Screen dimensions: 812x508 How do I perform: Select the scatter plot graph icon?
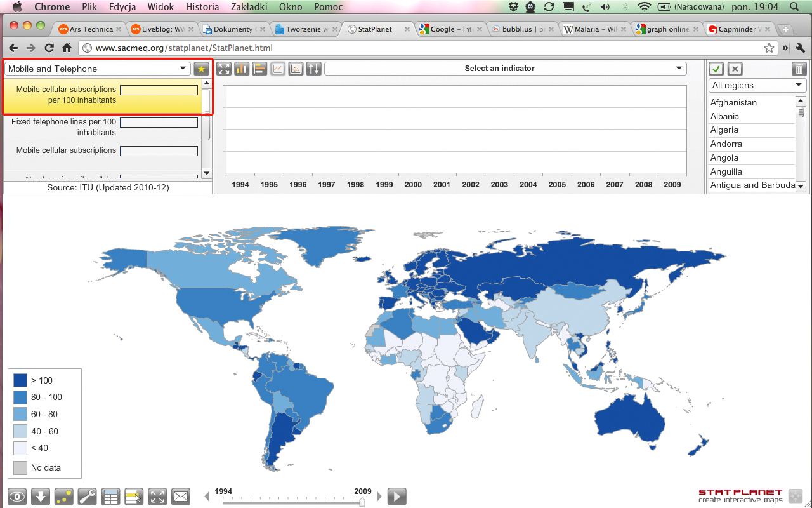pyautogui.click(x=296, y=69)
